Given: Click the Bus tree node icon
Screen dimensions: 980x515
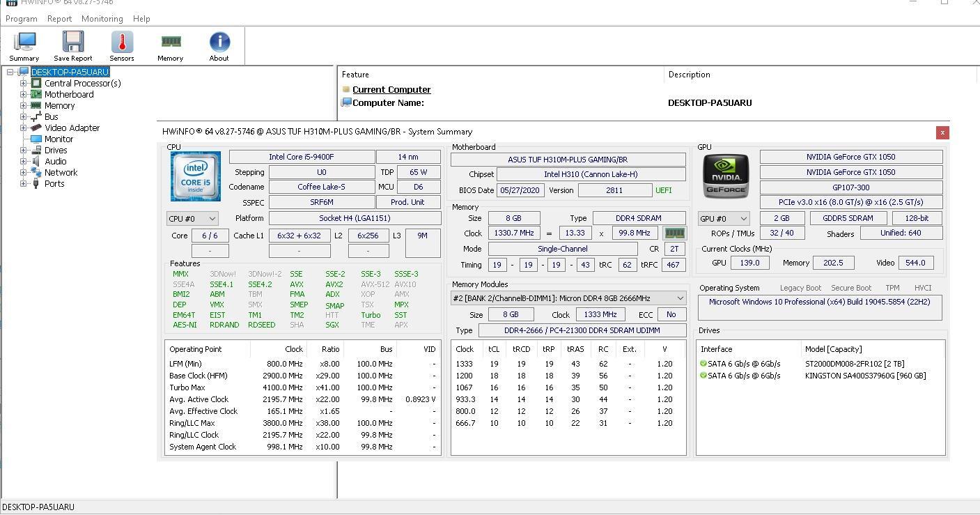Looking at the screenshot, I should tap(36, 116).
